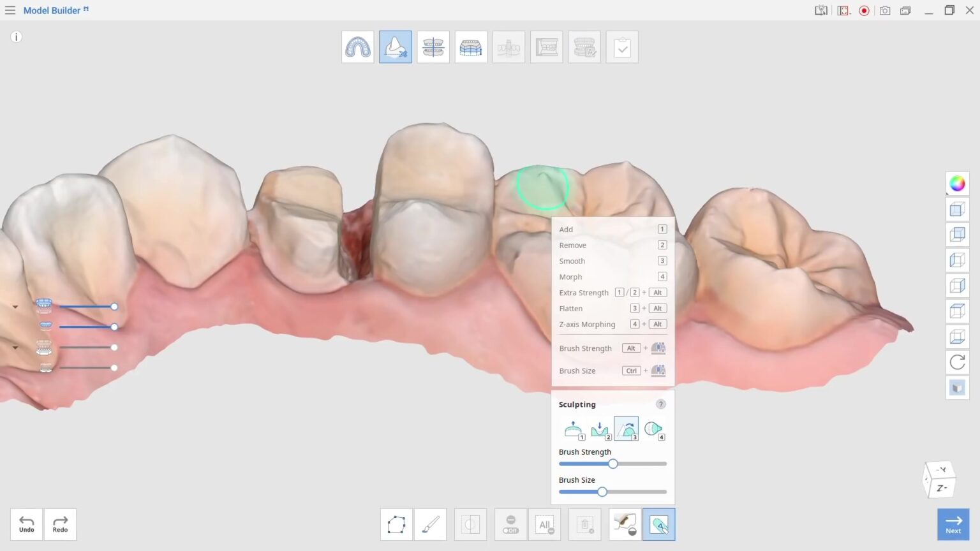Open the base creation step
This screenshot has height=551, width=980.
[x=471, y=47]
